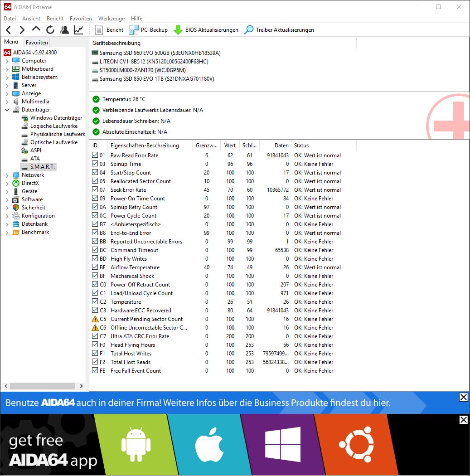Viewport: 470px width, 476px height.
Task: Click the Computer icon in the tree
Action: 16,61
